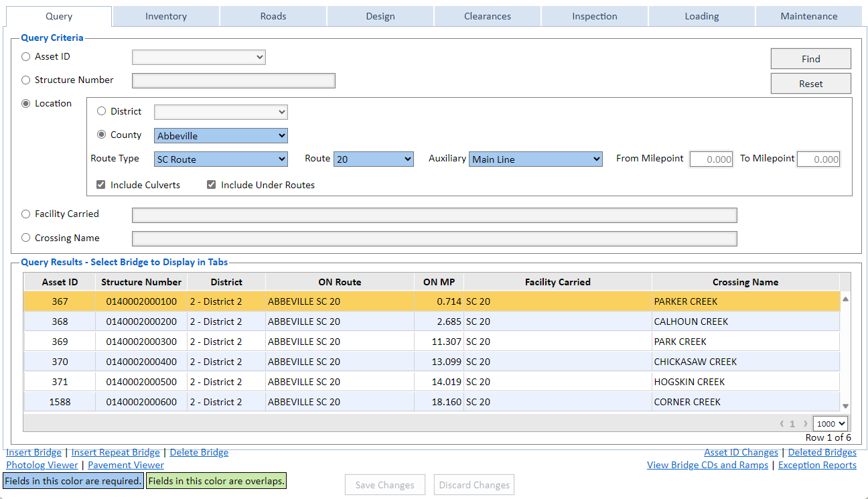Image resolution: width=868 pixels, height=499 pixels.
Task: Click the previous page arrow in pager
Action: [x=782, y=423]
